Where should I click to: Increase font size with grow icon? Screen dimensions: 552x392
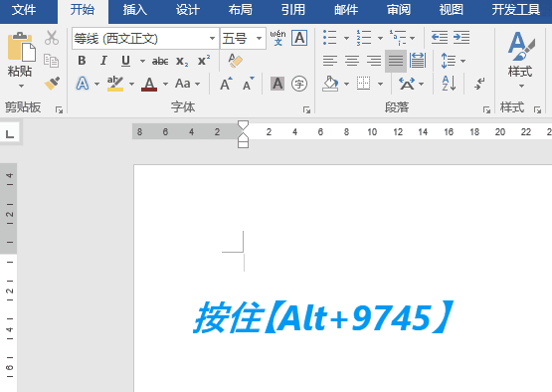pyautogui.click(x=226, y=84)
